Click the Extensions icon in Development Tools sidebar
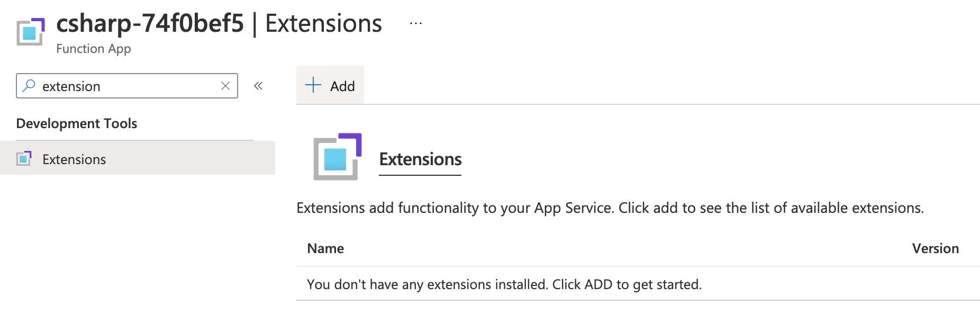Screen dimensions: 980x323 [23, 158]
